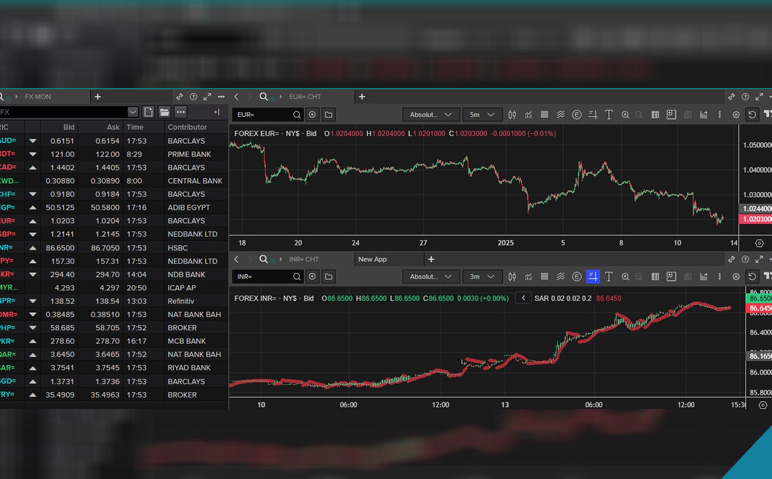Toggle the crosshair tool on EUR= chart
Viewport: 772px width, 479px height.
593,115
